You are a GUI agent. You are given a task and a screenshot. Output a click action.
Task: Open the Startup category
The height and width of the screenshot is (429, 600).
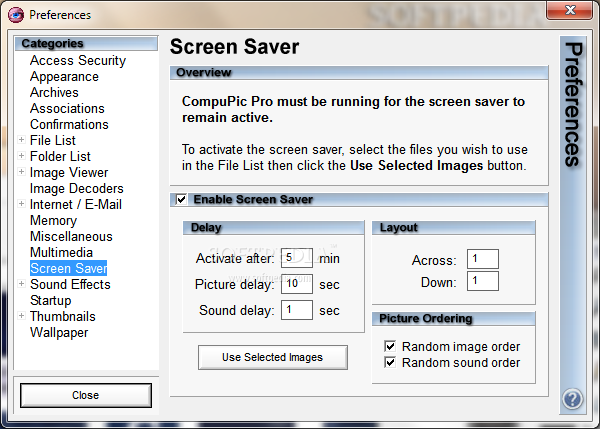[51, 300]
